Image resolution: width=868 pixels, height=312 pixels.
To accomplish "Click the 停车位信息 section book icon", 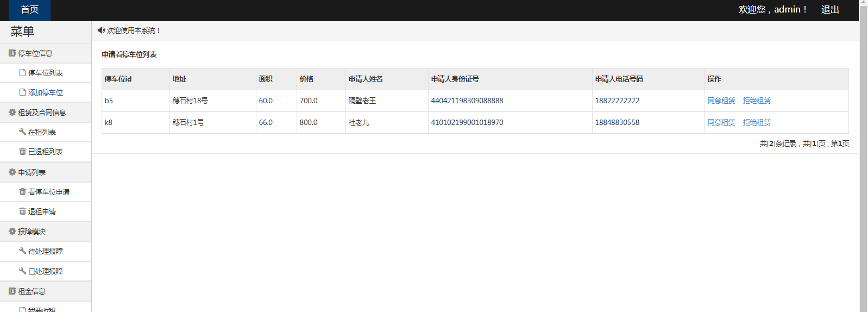I will tap(12, 53).
